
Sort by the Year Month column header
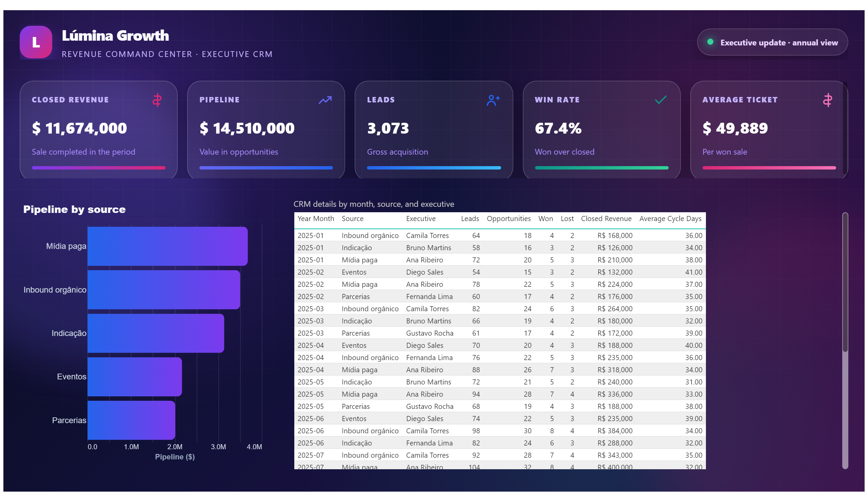coord(316,219)
